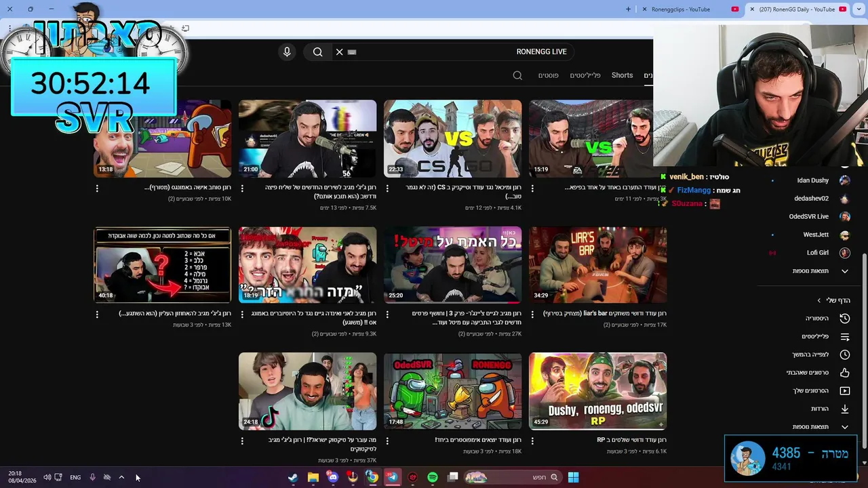The width and height of the screenshot is (868, 488).
Task: Open three-dot menu for the 24:18 TikTok video
Action: coord(242,441)
